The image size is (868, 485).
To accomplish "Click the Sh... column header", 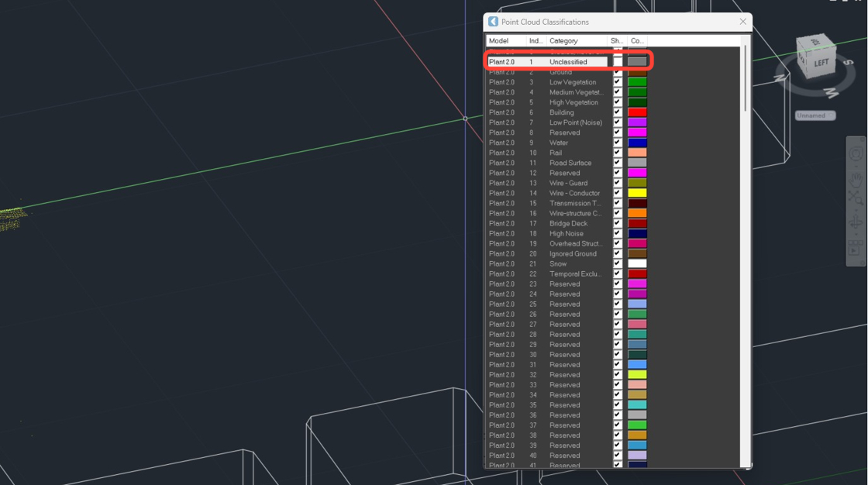I will (x=617, y=40).
